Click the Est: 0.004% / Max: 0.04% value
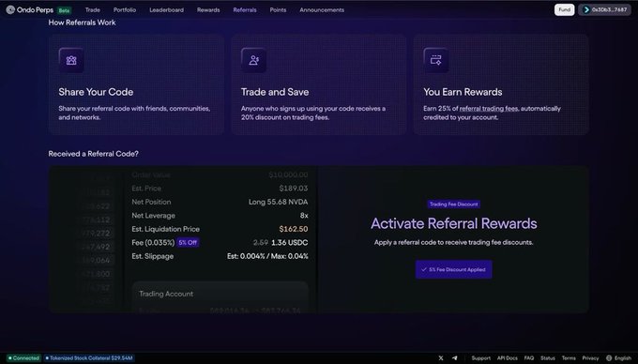Screen dimensions: 638x364 click(267, 256)
